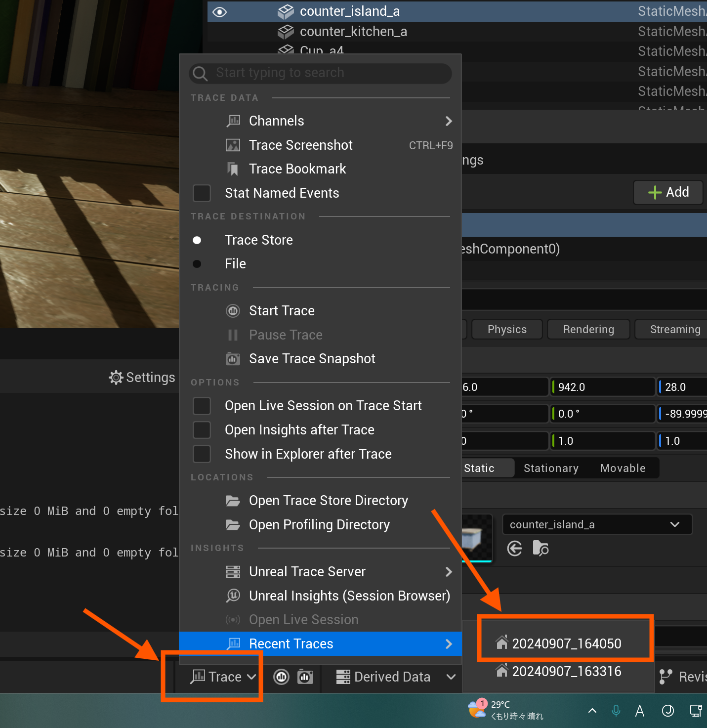Edit the location field showing 28.0
Image resolution: width=707 pixels, height=728 pixels.
682,387
